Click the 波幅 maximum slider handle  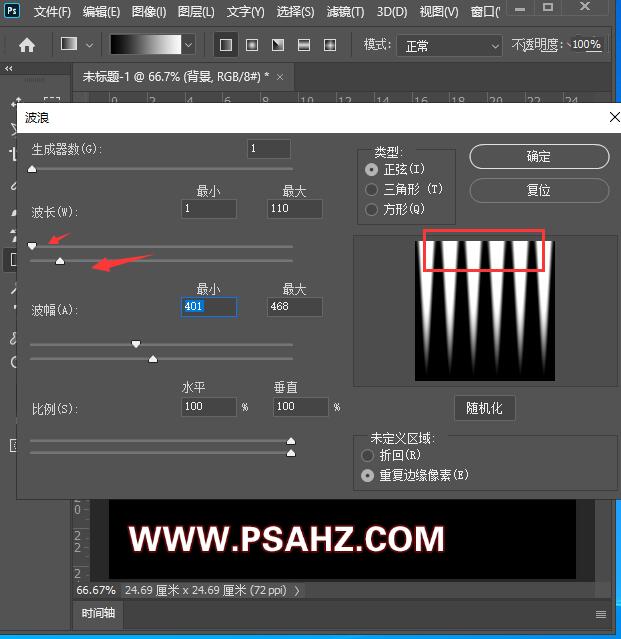[153, 359]
